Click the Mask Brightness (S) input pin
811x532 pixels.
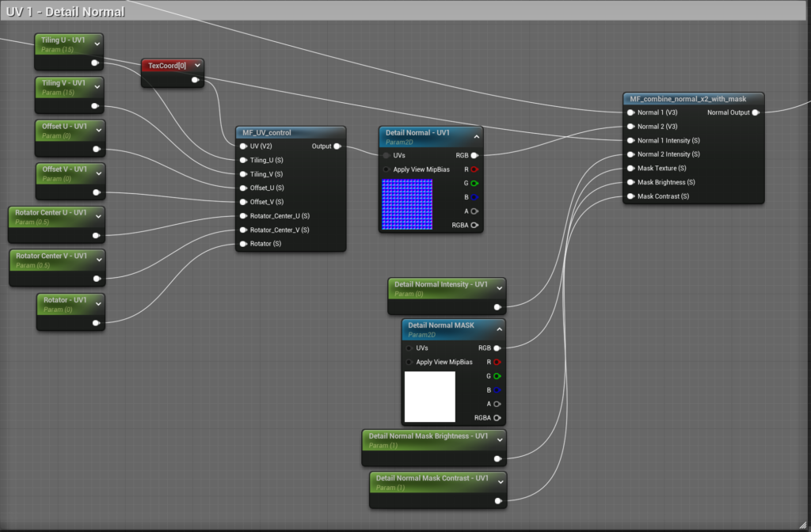(630, 183)
